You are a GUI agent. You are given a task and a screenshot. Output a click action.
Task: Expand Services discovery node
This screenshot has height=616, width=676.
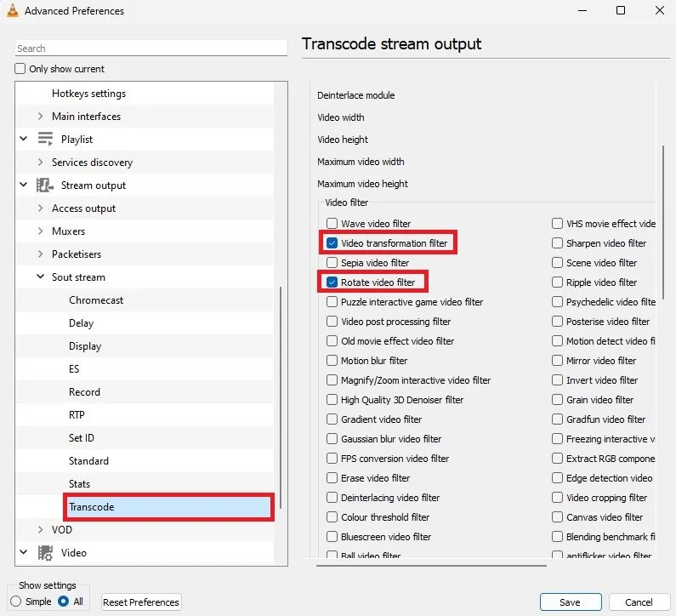pyautogui.click(x=41, y=162)
